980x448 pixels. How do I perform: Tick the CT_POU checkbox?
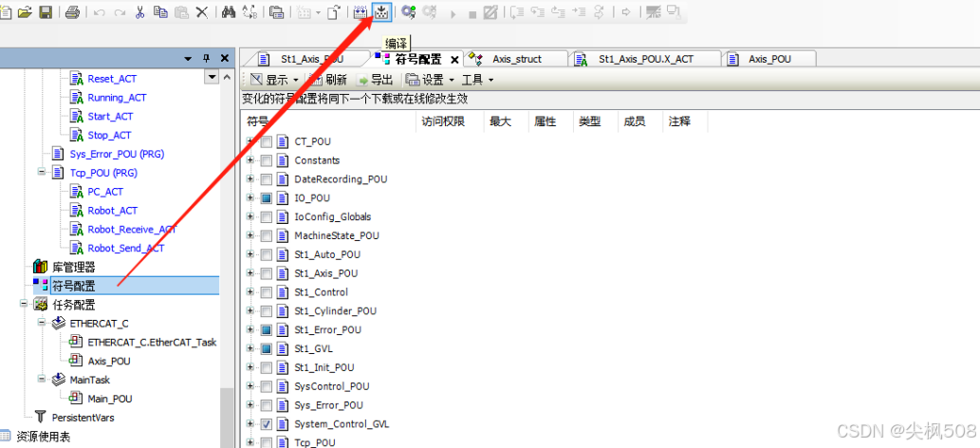pos(267,142)
